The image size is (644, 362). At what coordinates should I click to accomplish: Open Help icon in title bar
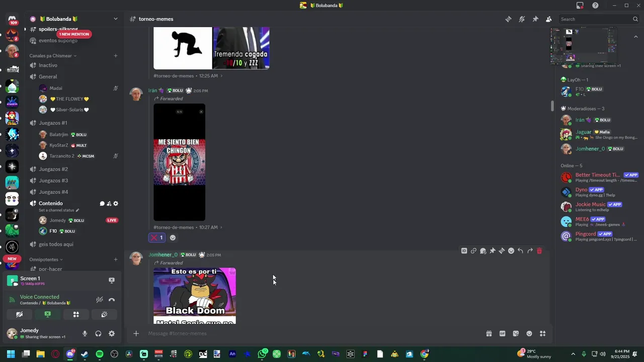pos(595,6)
